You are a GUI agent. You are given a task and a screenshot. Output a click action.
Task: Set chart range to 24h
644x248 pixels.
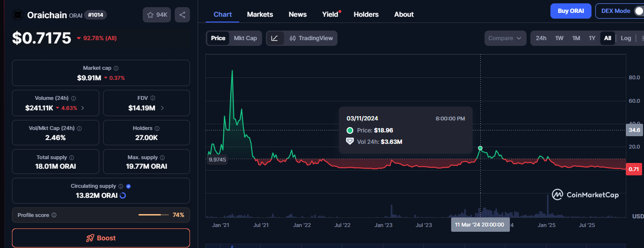pos(541,38)
